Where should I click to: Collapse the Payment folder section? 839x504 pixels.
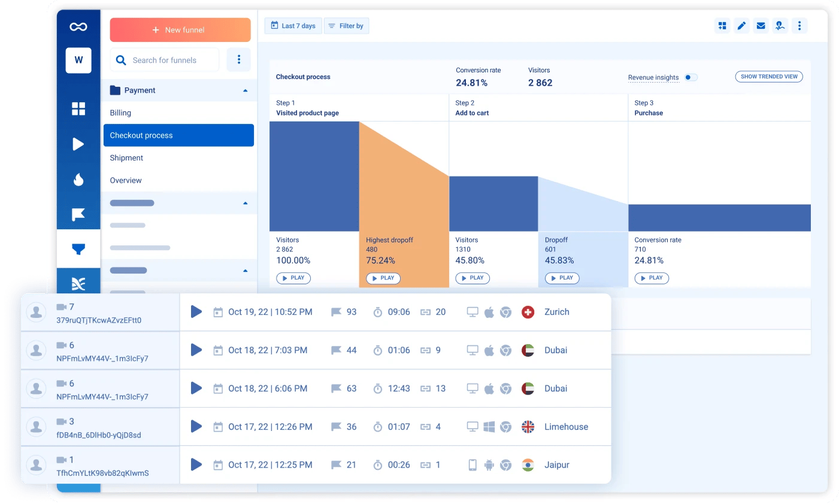245,90
